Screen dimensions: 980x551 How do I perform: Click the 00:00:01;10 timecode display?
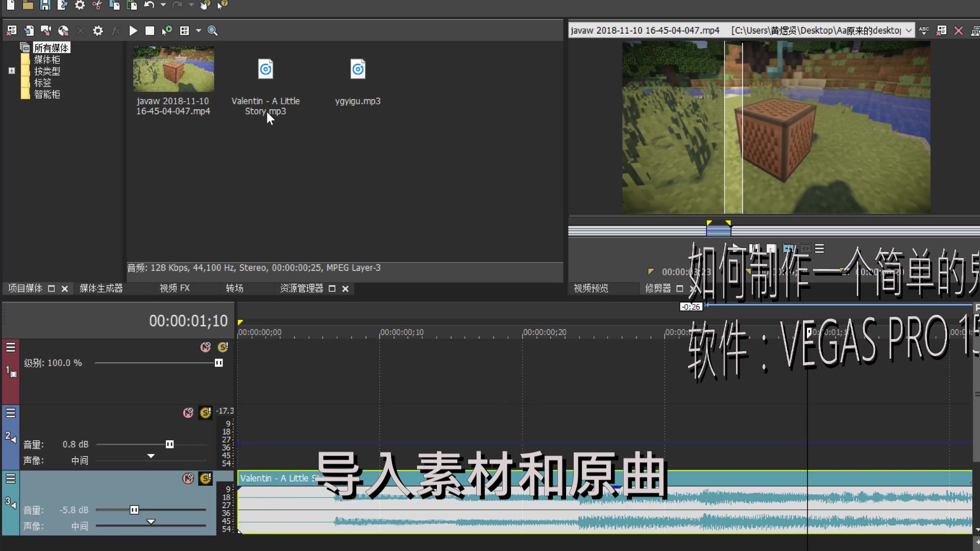188,321
